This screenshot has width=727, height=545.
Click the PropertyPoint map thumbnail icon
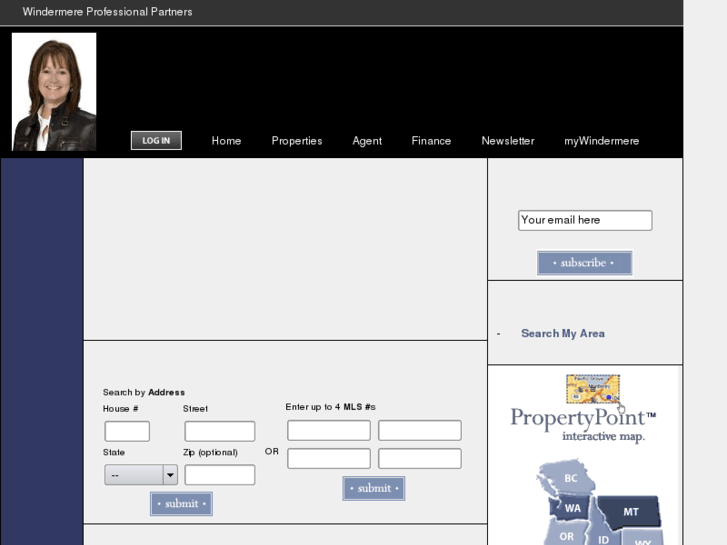coord(593,389)
